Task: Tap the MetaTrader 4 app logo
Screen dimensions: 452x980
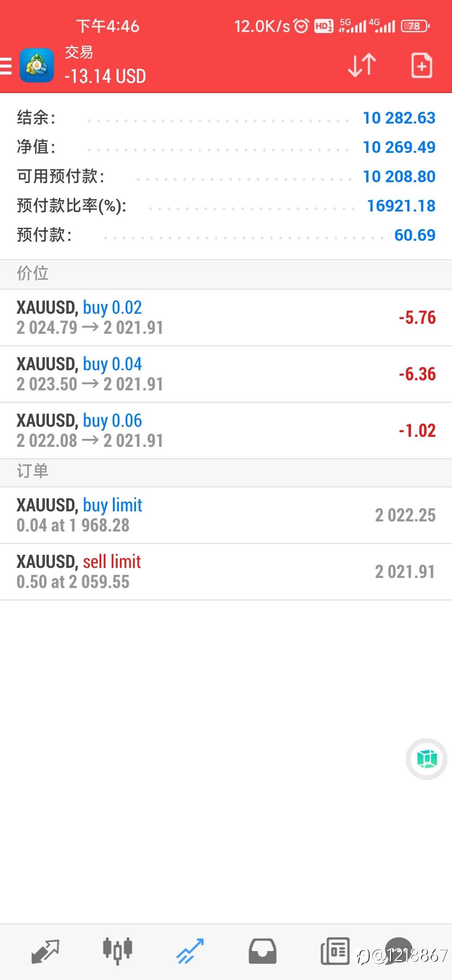Action: [x=37, y=65]
